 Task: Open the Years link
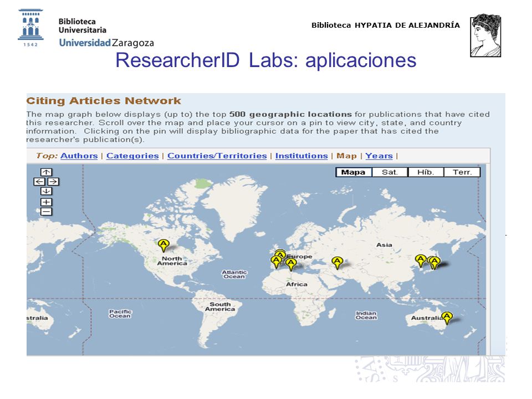379,156
